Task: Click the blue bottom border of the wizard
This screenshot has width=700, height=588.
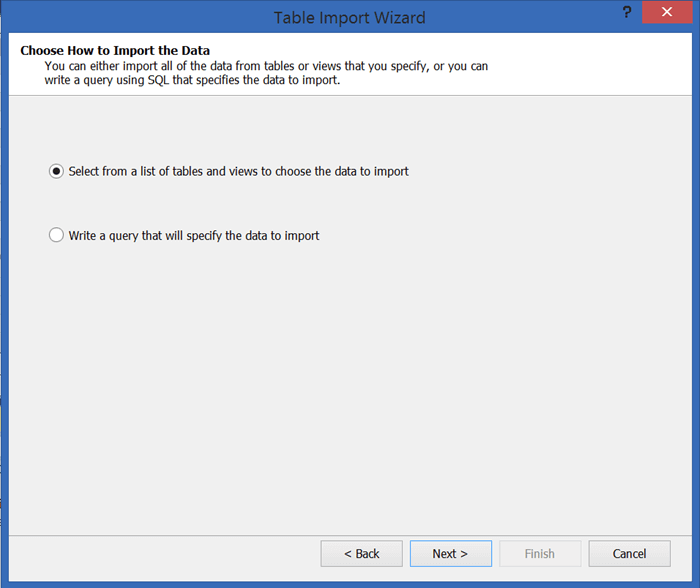Action: pos(350,583)
